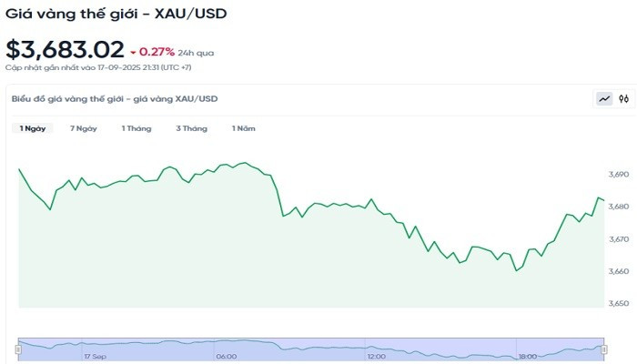Click the left handle of range navigator

point(19,347)
